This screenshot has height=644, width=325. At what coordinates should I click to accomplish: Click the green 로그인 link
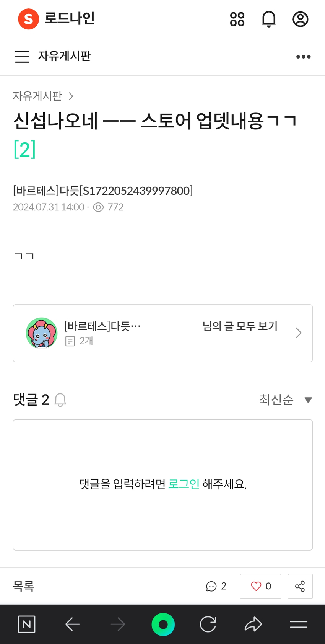tap(184, 484)
